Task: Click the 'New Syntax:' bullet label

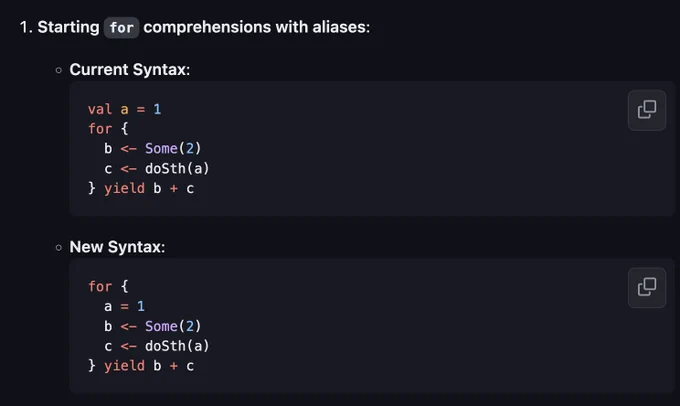Action: pyautogui.click(x=117, y=247)
